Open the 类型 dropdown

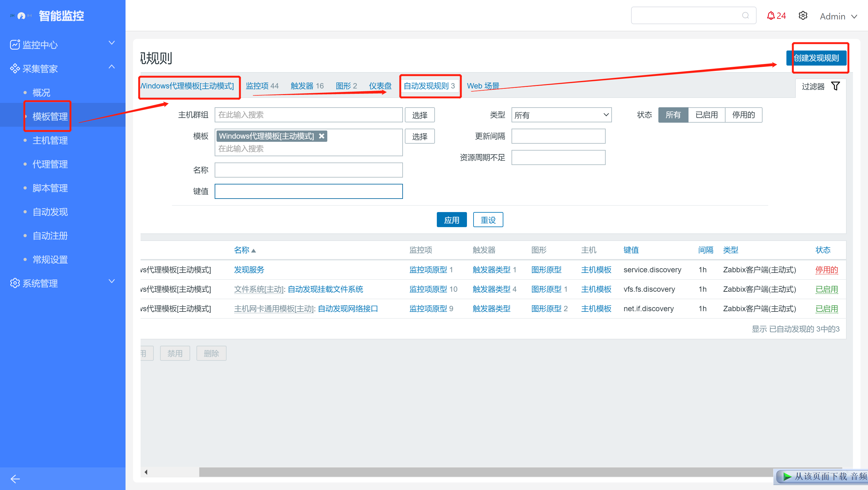click(x=561, y=115)
